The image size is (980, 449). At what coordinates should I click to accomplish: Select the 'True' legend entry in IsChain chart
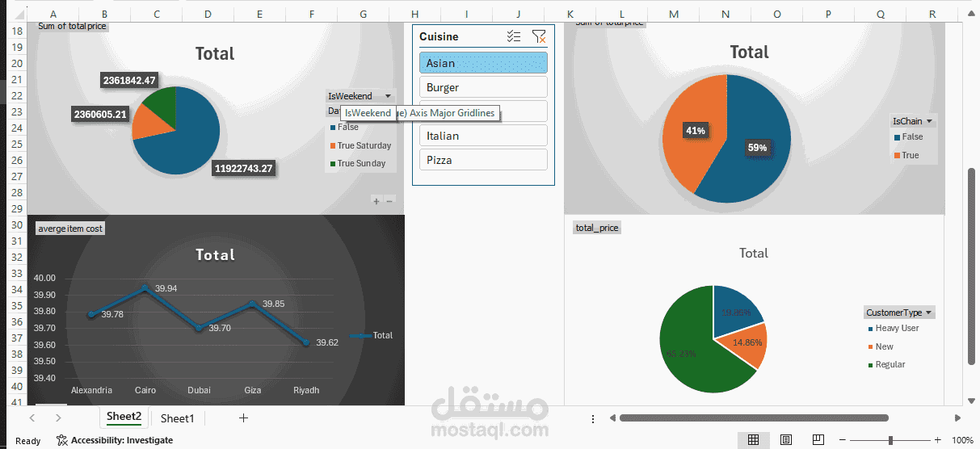[x=906, y=155]
